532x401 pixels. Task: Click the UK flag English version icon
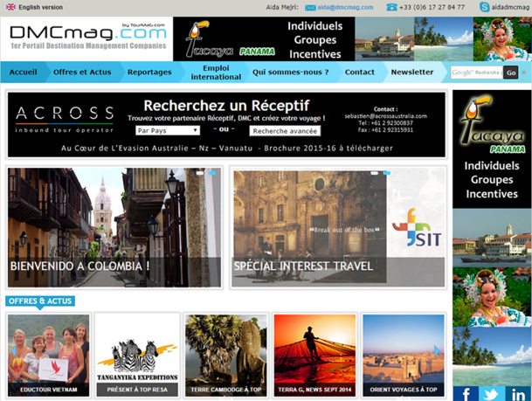[10, 7]
